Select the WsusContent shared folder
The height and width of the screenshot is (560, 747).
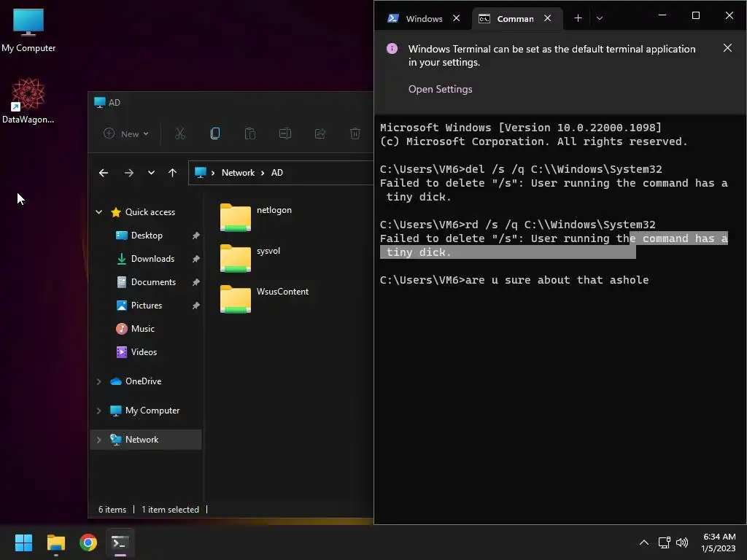coord(264,299)
